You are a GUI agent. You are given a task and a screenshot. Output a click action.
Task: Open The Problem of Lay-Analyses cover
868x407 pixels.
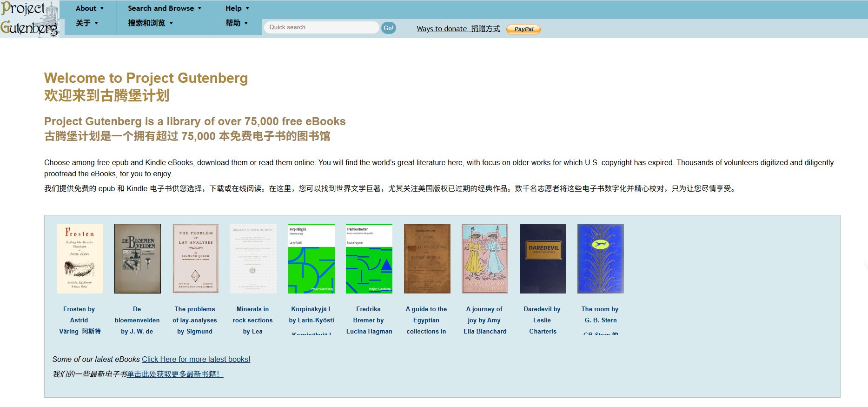tap(195, 259)
